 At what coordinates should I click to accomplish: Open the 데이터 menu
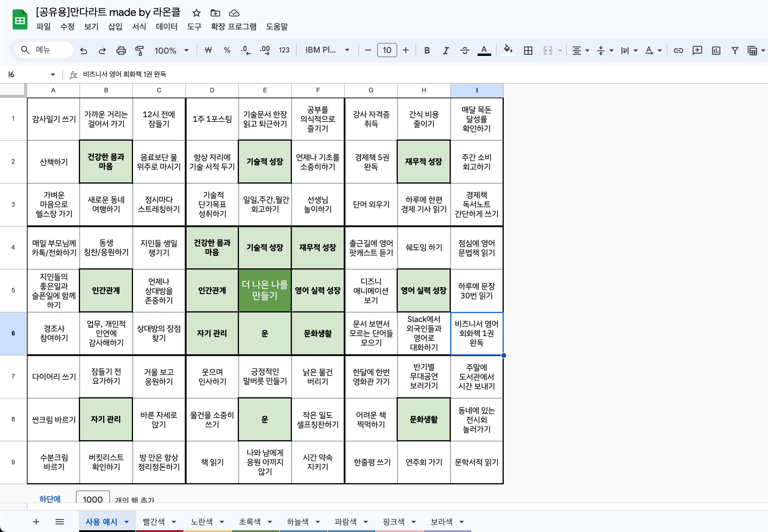(x=167, y=27)
